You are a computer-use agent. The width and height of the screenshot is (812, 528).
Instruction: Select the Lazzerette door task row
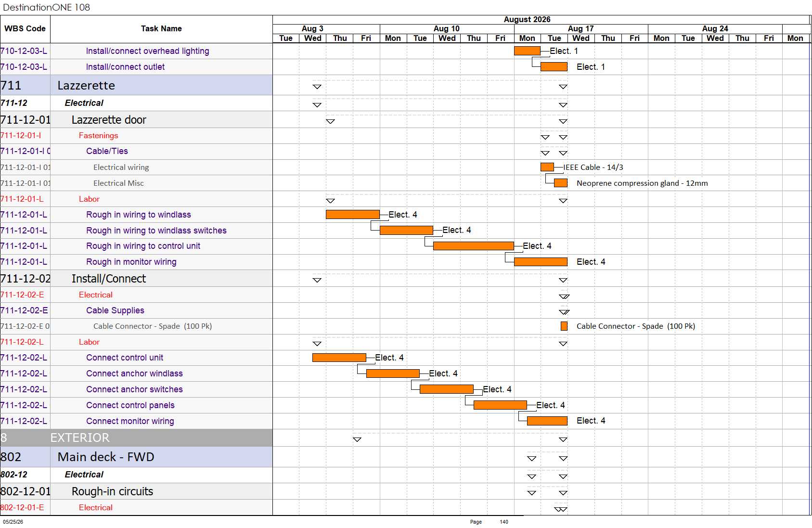click(136, 120)
